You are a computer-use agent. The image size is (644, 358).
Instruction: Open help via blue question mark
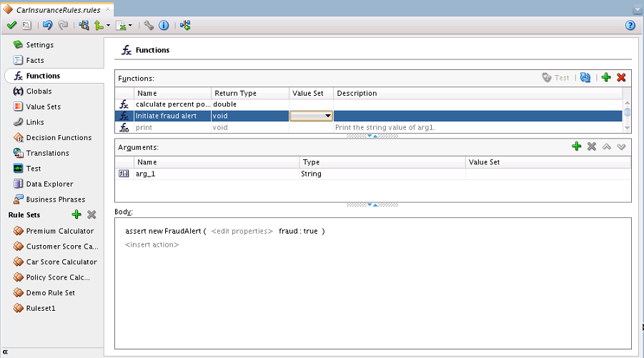point(630,26)
